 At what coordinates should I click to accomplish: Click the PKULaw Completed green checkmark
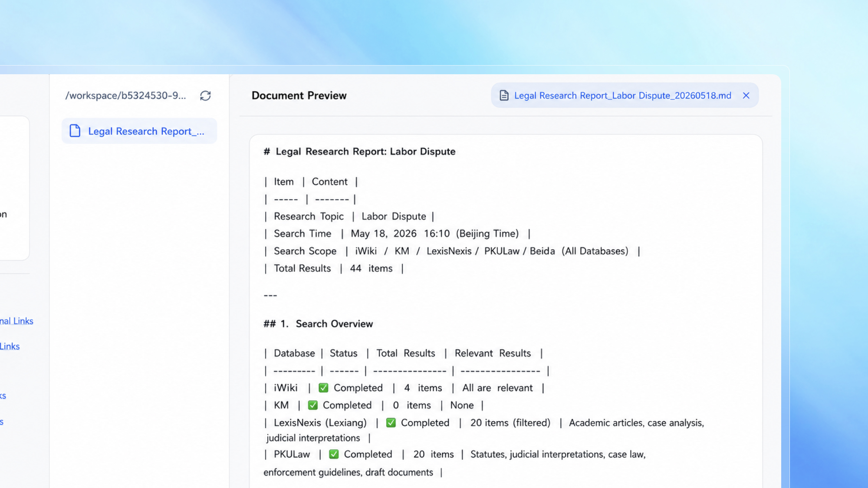[334, 454]
